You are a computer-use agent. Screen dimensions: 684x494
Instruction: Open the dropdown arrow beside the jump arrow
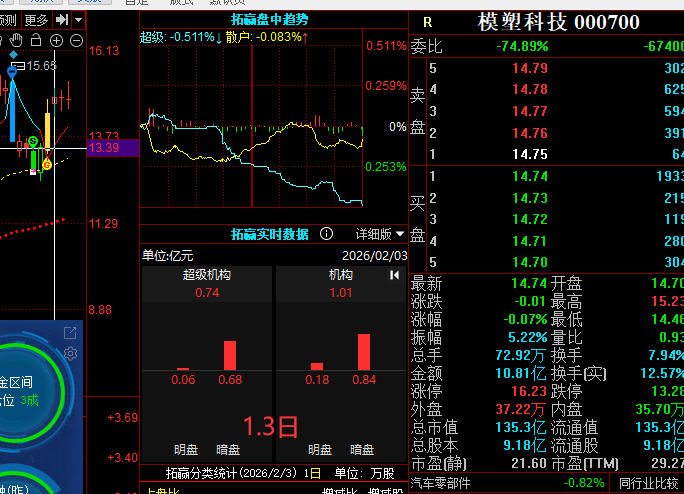[78, 20]
